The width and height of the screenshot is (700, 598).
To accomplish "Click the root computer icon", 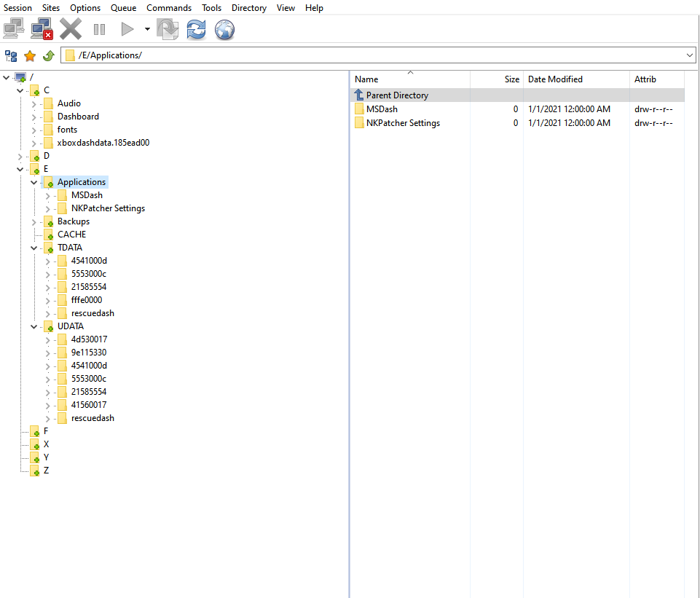I will [20, 78].
